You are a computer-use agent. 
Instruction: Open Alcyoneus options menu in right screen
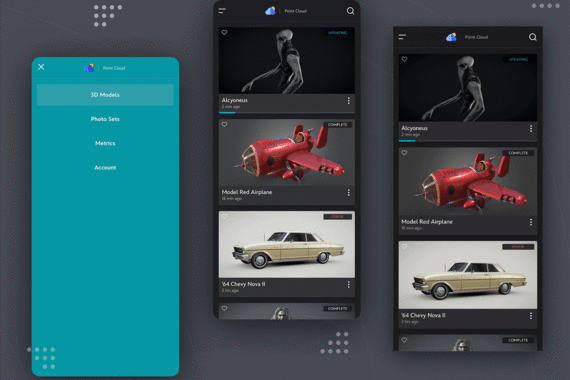pos(531,128)
